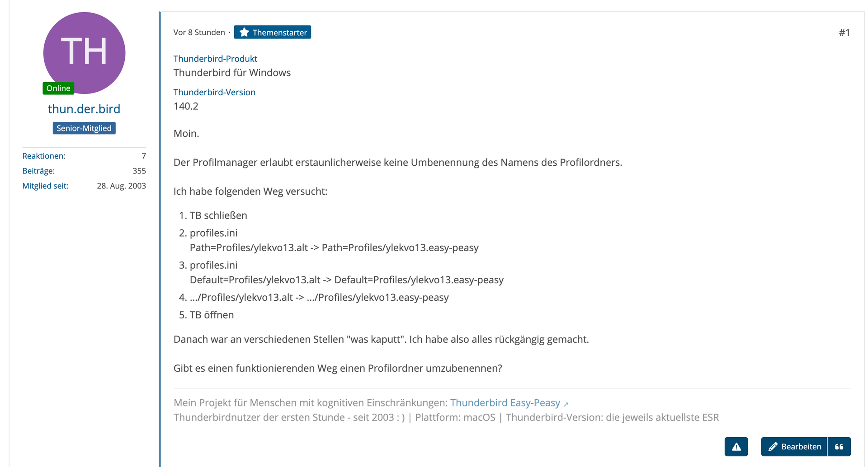Open the Reaktionen statistics link

click(44, 156)
